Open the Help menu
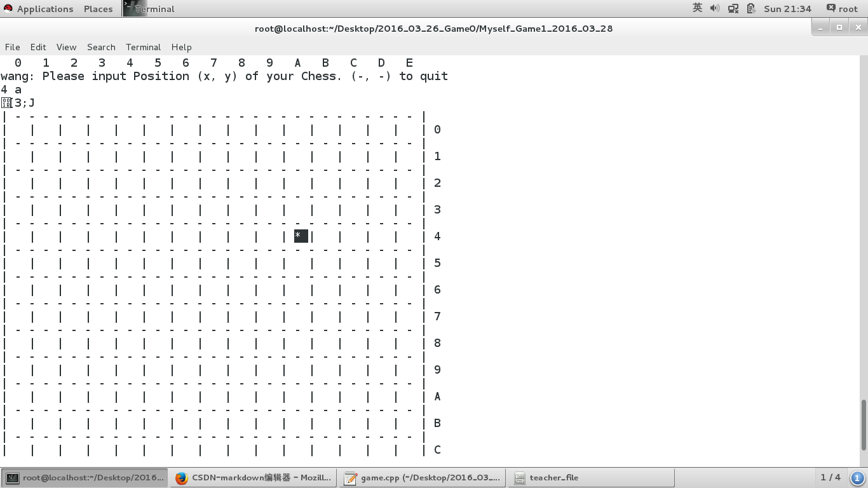 tap(181, 47)
